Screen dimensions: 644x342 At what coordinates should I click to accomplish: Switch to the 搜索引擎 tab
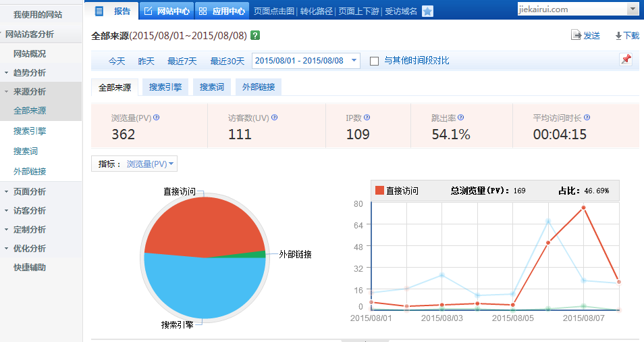click(x=165, y=87)
